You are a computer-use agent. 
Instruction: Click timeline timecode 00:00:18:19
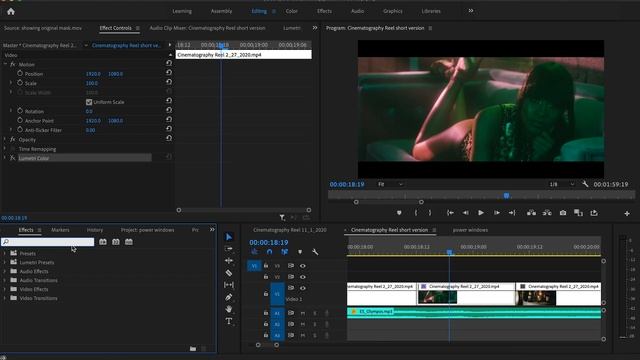click(269, 242)
